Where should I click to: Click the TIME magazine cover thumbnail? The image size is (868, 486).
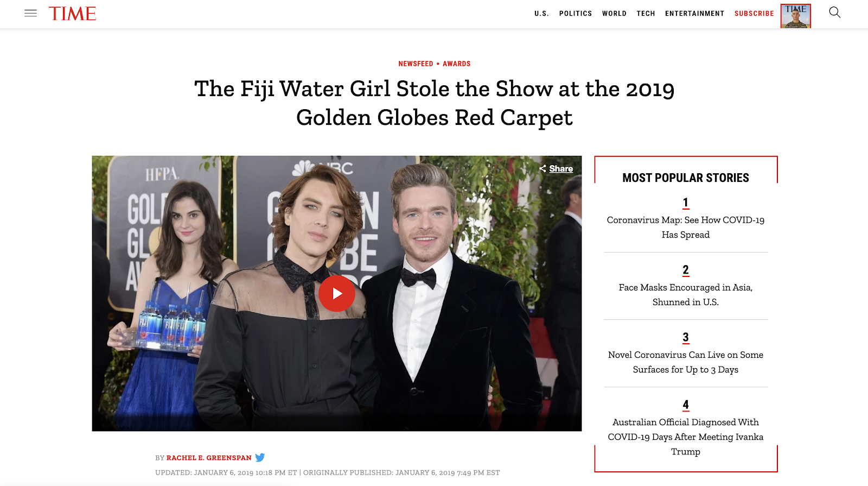(795, 16)
